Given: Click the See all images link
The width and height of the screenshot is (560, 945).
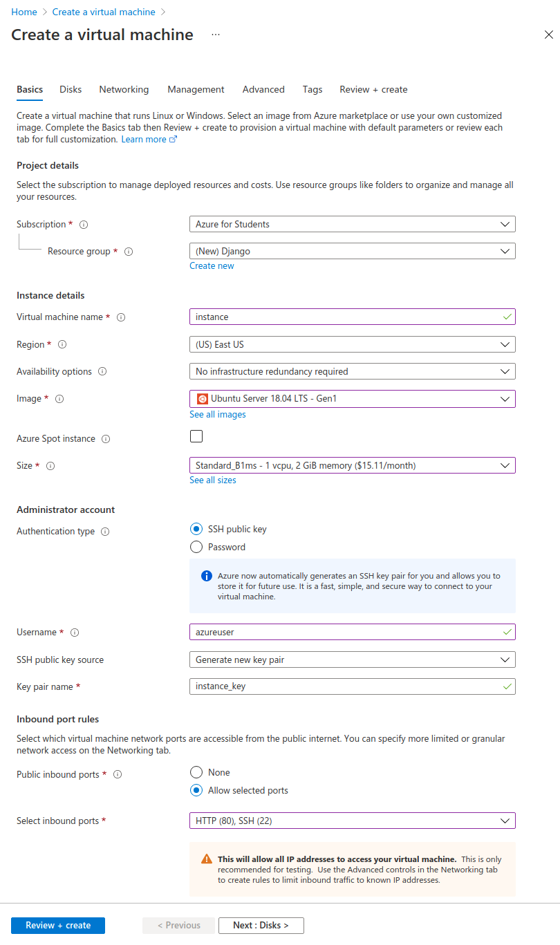Looking at the screenshot, I should (x=218, y=415).
